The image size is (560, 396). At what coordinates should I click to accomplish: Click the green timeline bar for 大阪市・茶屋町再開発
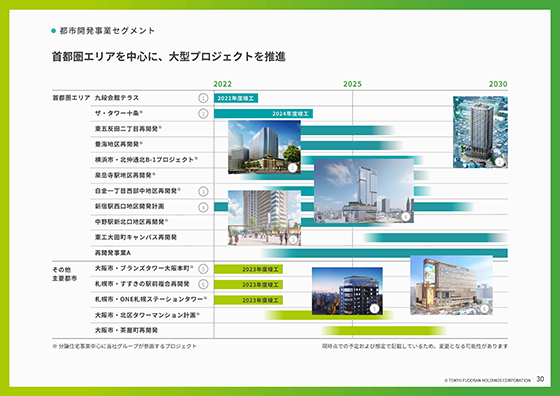click(x=384, y=331)
